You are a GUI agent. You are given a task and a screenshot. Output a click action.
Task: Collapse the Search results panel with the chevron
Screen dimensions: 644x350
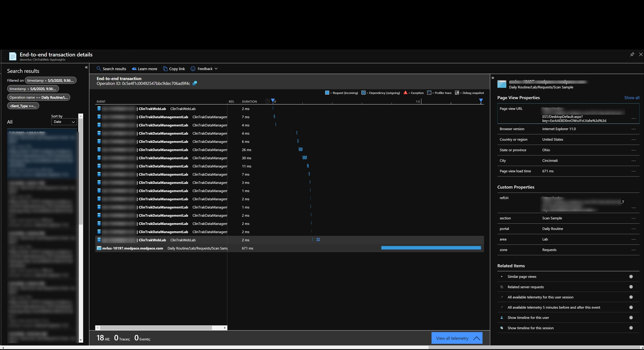point(86,67)
